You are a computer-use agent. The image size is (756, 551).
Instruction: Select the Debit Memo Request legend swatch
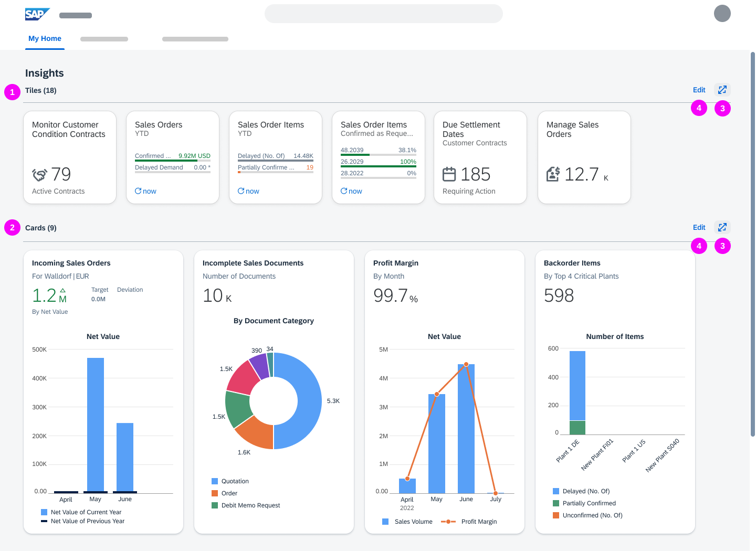click(215, 505)
